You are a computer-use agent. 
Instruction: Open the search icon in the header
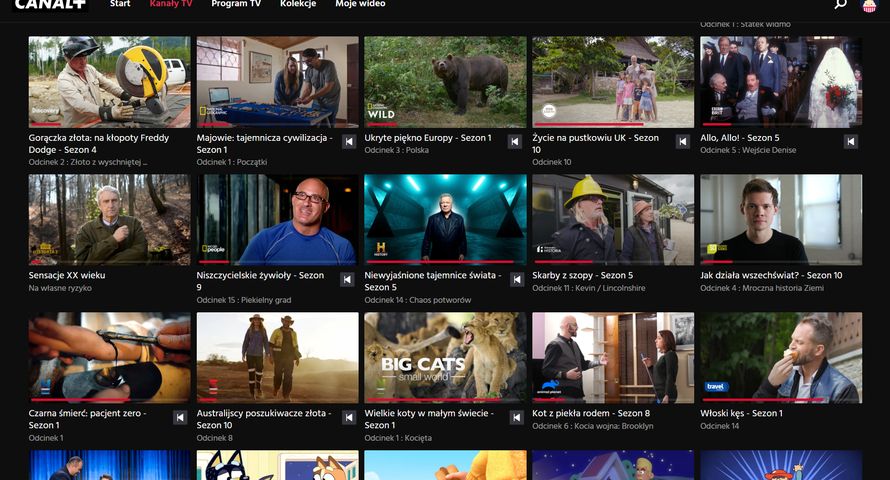tap(841, 4)
